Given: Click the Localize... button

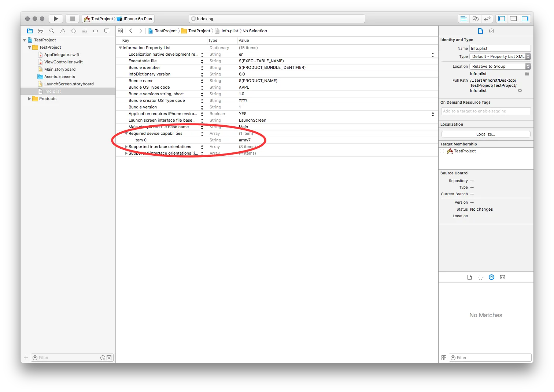Looking at the screenshot, I should click(x=486, y=134).
